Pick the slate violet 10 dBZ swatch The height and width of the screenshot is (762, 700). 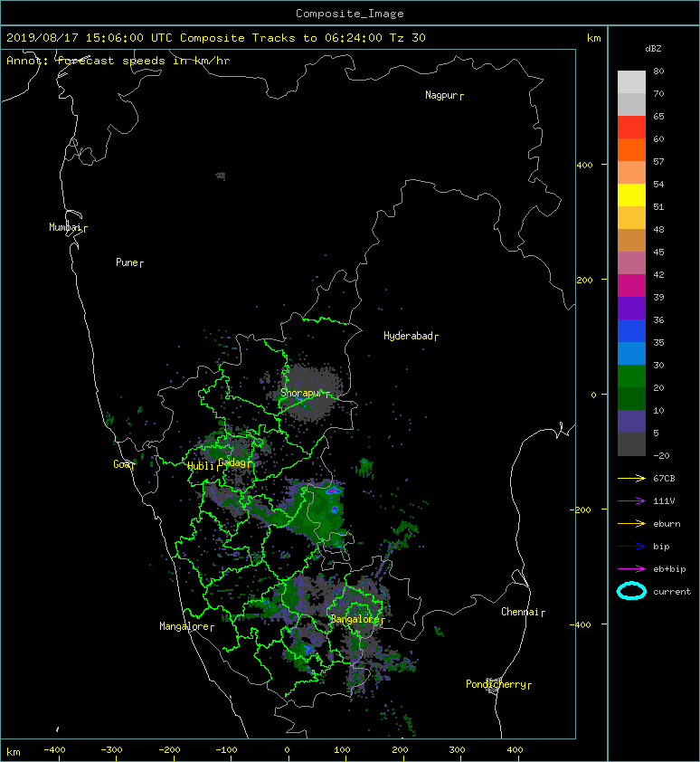(x=631, y=421)
